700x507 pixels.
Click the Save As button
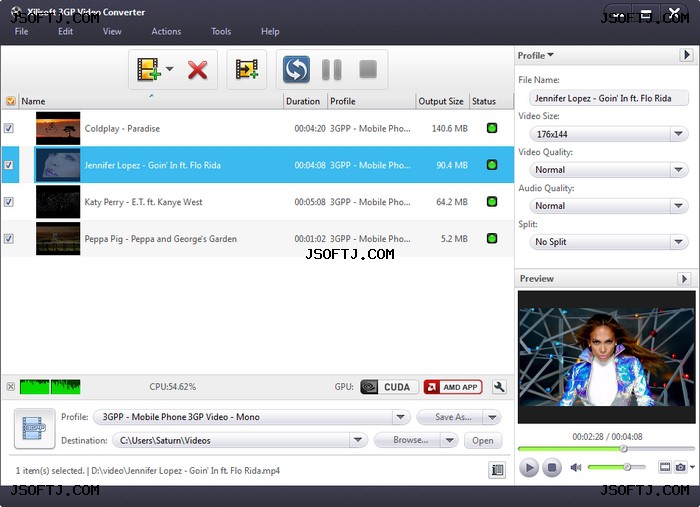450,417
